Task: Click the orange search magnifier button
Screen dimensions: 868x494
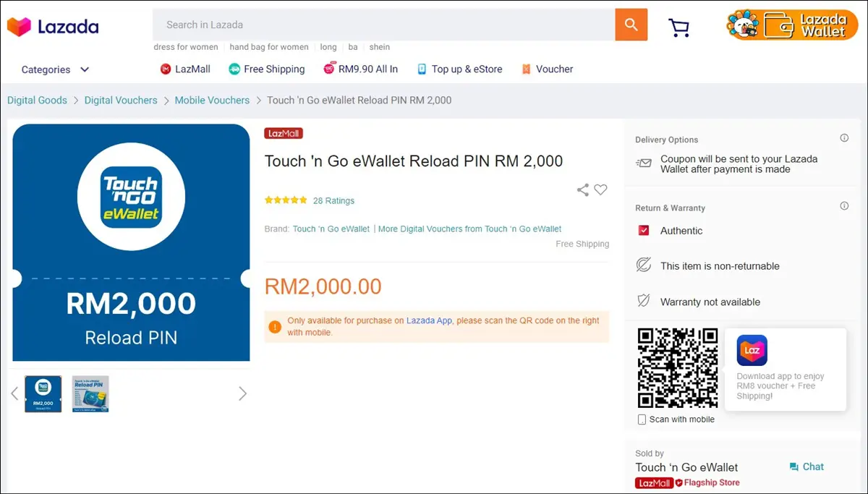Action: (x=631, y=25)
